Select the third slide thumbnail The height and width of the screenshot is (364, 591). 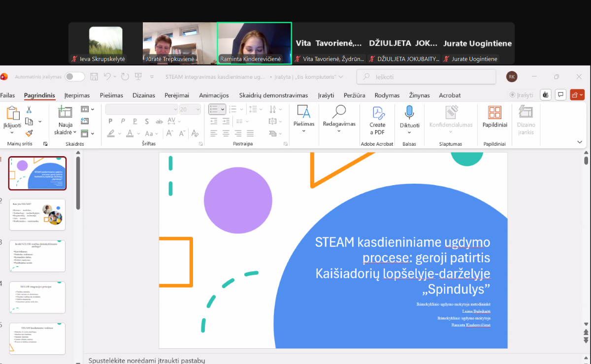click(x=37, y=256)
